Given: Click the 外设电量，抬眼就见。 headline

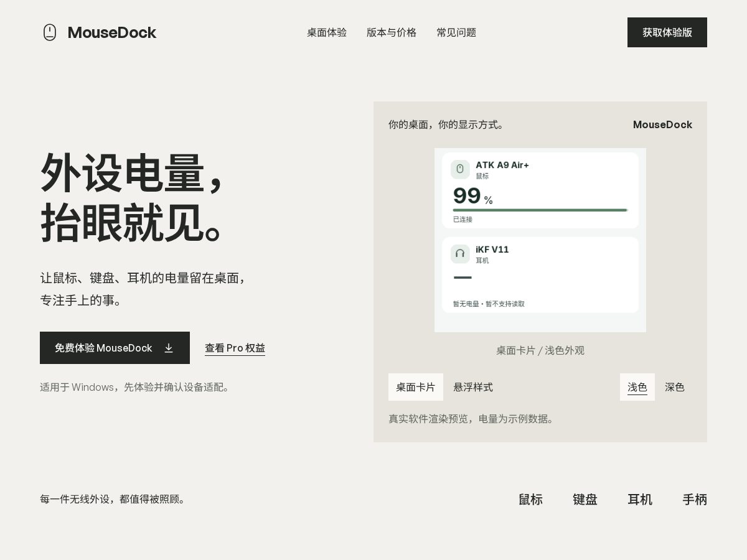Looking at the screenshot, I should [133, 197].
